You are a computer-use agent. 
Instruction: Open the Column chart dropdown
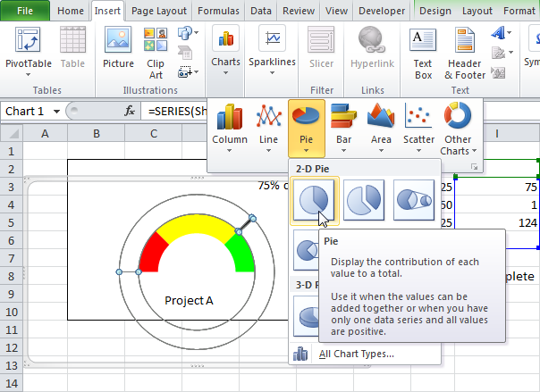(x=230, y=125)
